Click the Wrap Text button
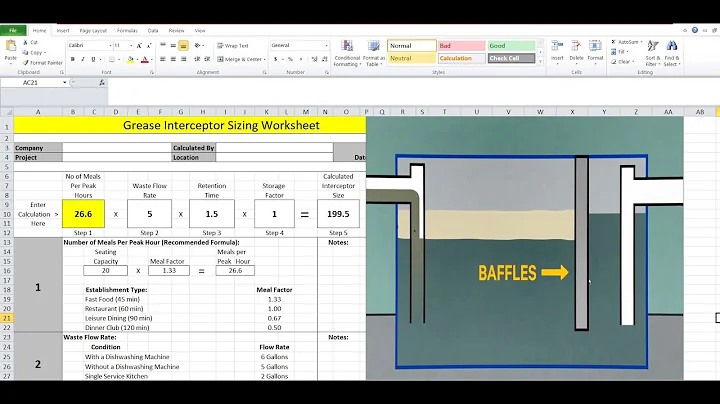 coord(233,46)
